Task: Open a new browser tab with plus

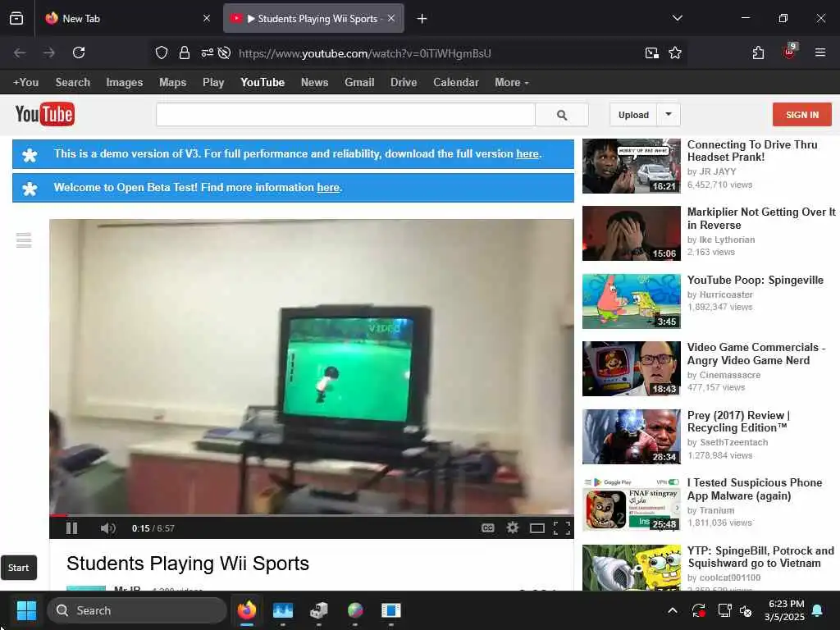Action: (422, 19)
